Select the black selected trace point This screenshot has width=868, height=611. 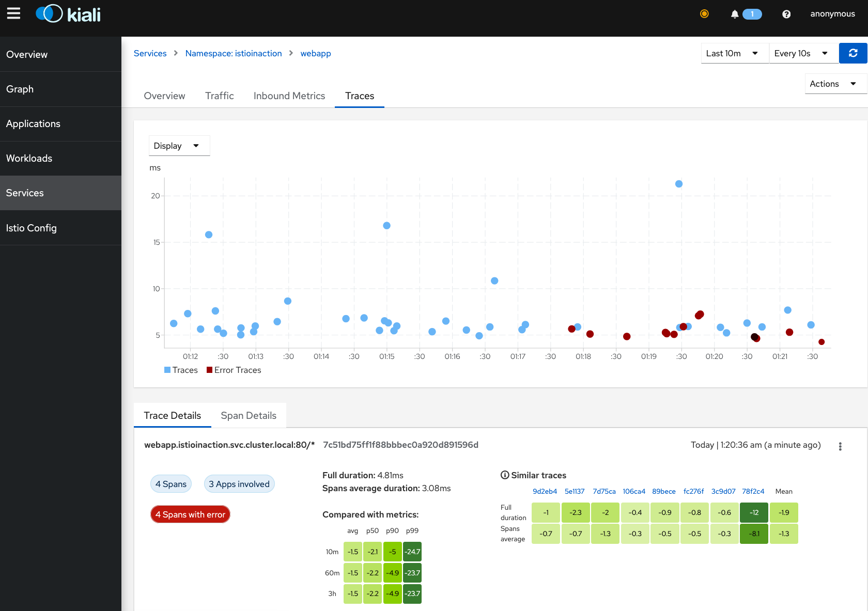point(754,337)
